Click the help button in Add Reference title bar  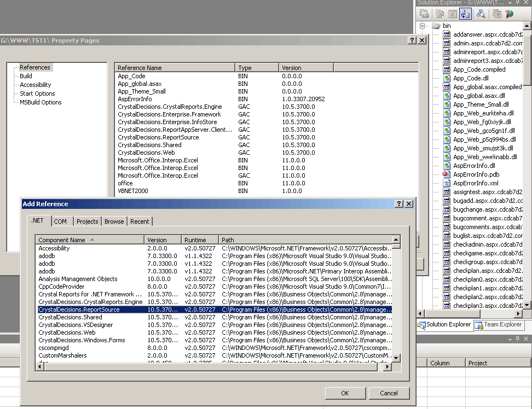[x=399, y=203]
